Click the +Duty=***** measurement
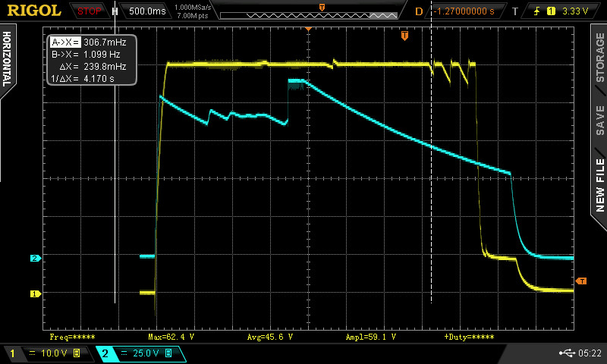The width and height of the screenshot is (607, 364). (x=469, y=337)
